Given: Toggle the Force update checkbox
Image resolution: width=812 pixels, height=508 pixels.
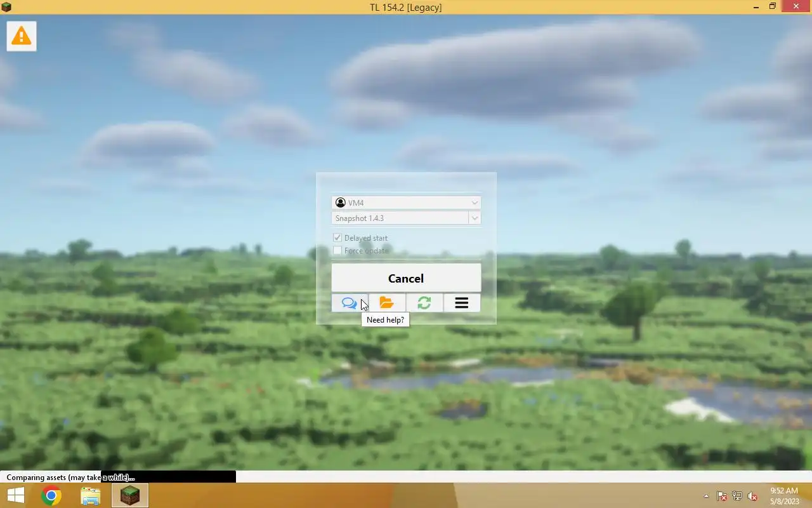Looking at the screenshot, I should pyautogui.click(x=337, y=251).
